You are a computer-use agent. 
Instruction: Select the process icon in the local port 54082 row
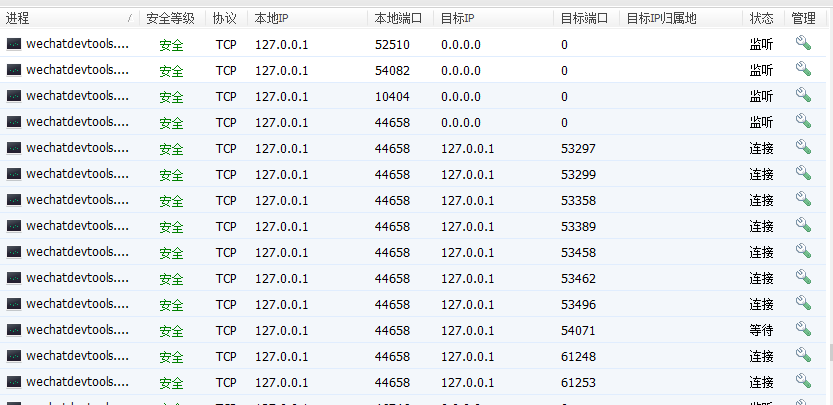tap(14, 70)
